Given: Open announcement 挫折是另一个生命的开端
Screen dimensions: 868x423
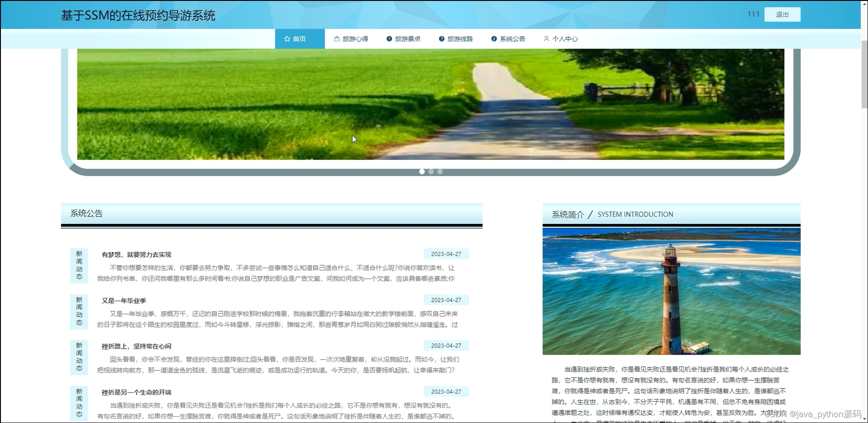Looking at the screenshot, I should click(x=136, y=392).
